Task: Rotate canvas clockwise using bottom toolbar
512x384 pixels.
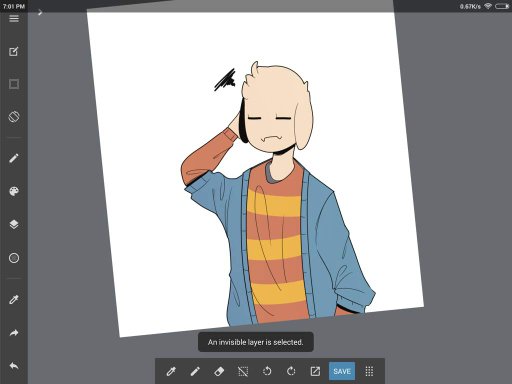Action: [291, 371]
